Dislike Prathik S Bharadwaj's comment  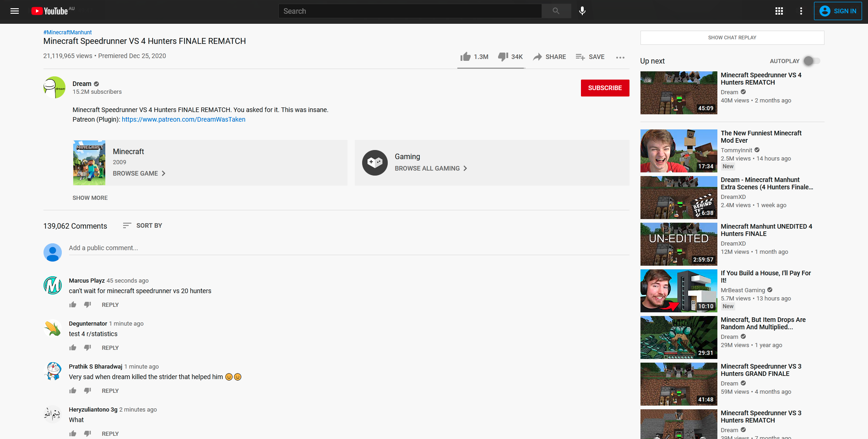pyautogui.click(x=87, y=391)
